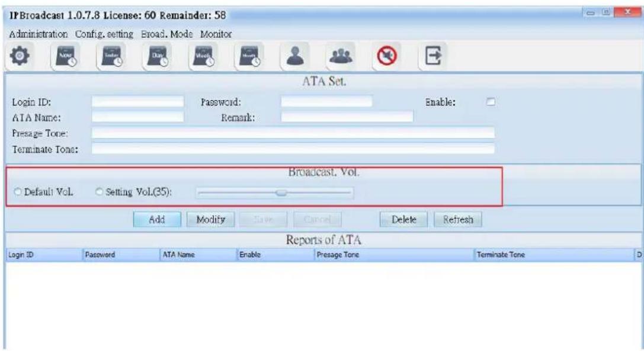Focus the Terminate Tone input field
This screenshot has width=644, height=351.
tap(293, 149)
